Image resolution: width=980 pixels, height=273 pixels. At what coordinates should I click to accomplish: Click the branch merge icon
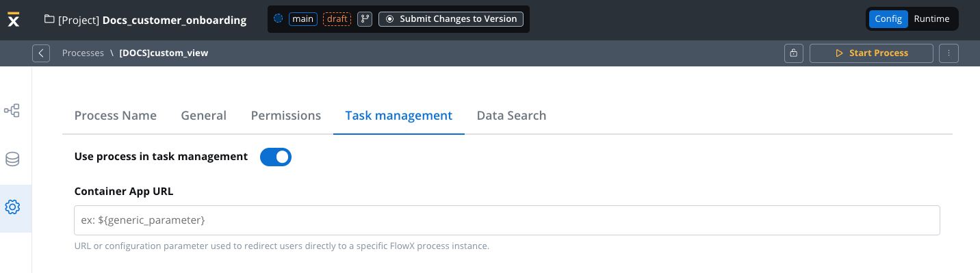point(365,19)
